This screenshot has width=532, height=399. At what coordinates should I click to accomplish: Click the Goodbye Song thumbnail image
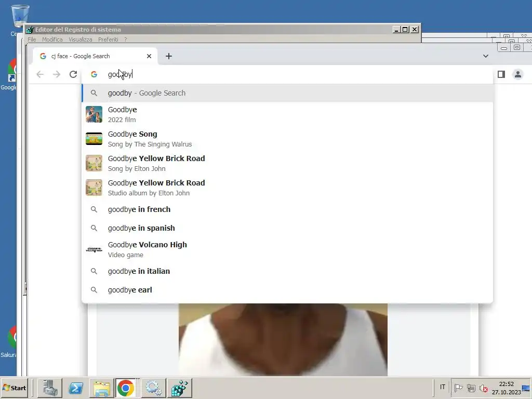(x=94, y=139)
